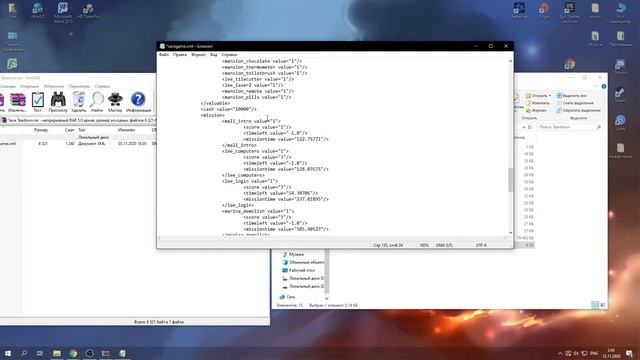This screenshot has width=640, height=360.
Task: Open the notification center icon in the tray
Action: coord(629,353)
